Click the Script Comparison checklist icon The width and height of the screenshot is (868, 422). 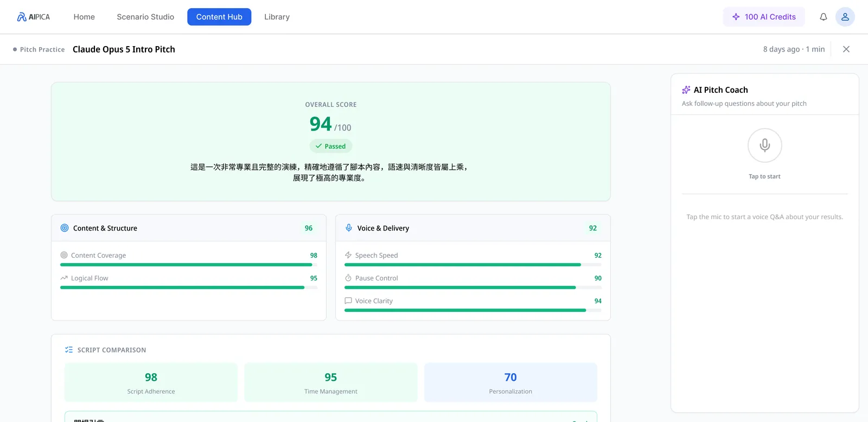[69, 350]
